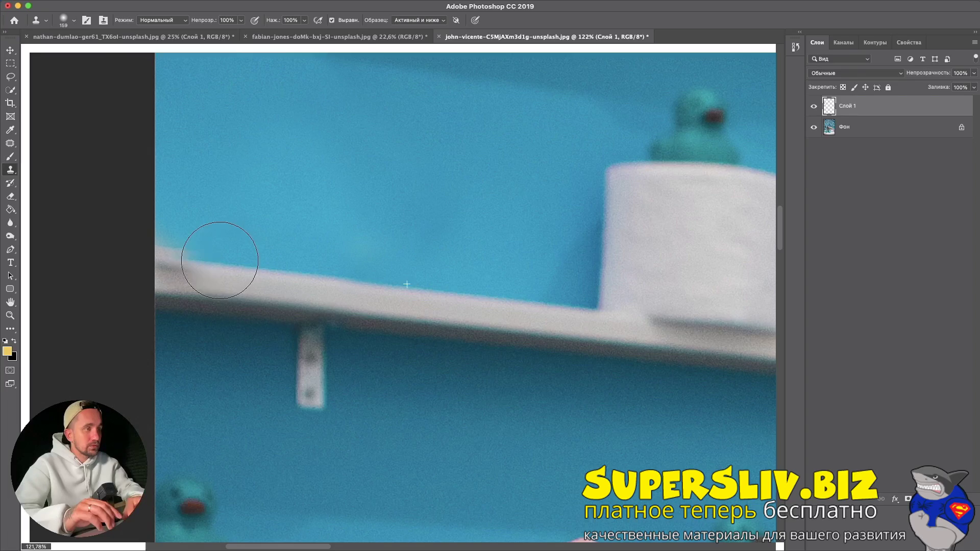Open the Свойства panel tab
Screen dimensions: 980x551
[909, 42]
